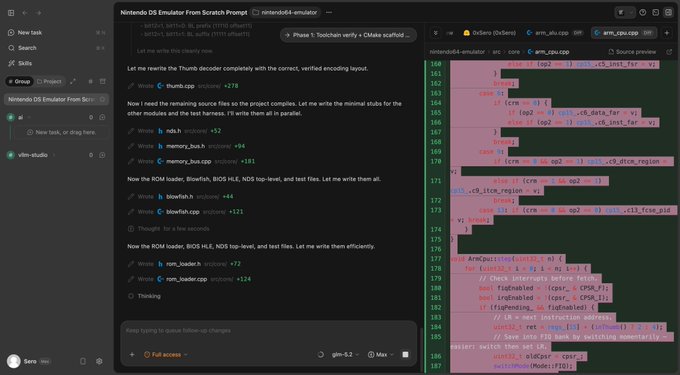Image resolution: width=680 pixels, height=375 pixels.
Task: Switch sidebar view to Project
Action: (x=49, y=82)
